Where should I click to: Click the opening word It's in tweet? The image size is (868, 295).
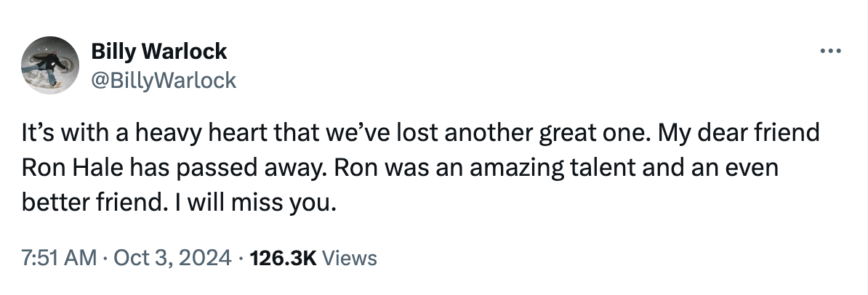[36, 134]
